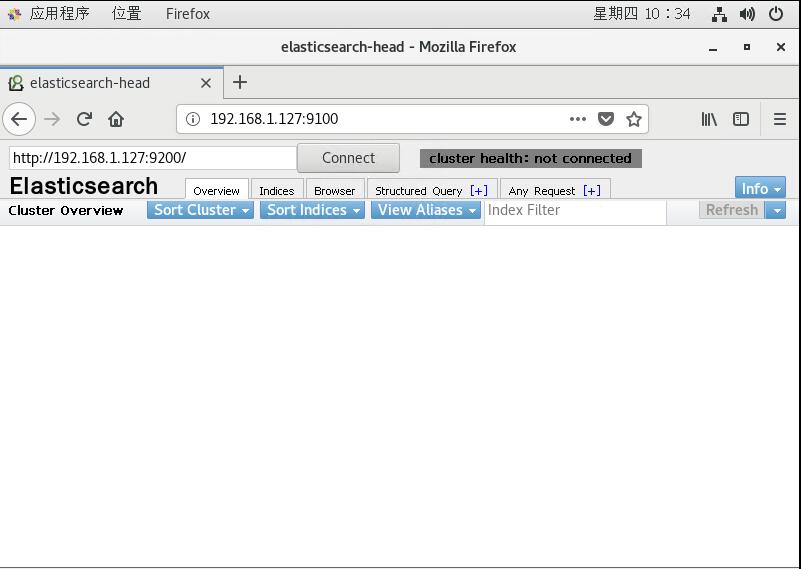Image resolution: width=801 pixels, height=569 pixels.
Task: Switch to the Indices tab
Action: click(277, 190)
